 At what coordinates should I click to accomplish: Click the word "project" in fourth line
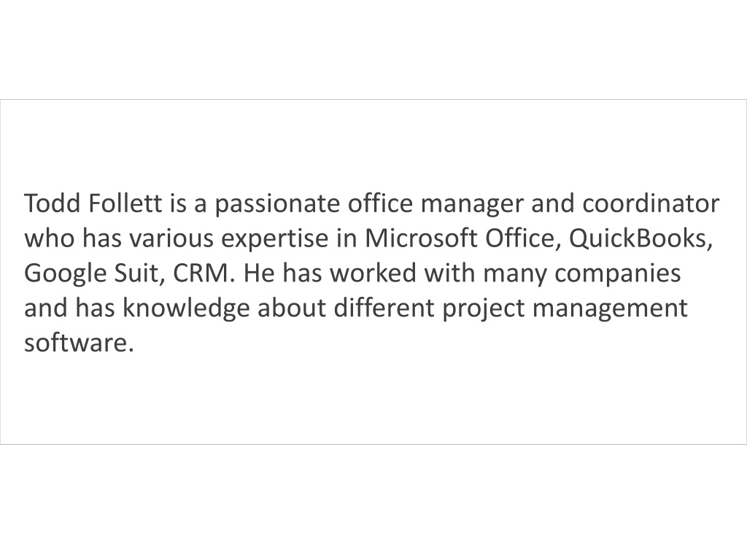(484, 309)
